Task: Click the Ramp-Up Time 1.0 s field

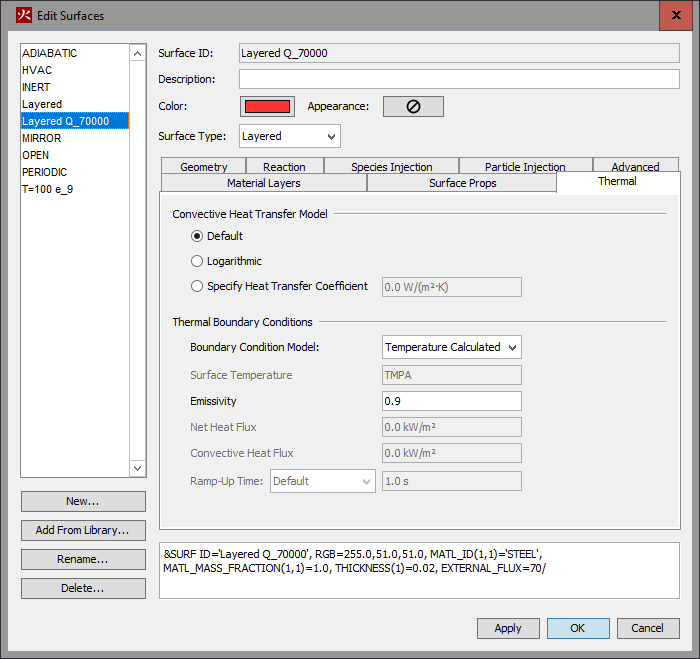Action: [x=451, y=481]
